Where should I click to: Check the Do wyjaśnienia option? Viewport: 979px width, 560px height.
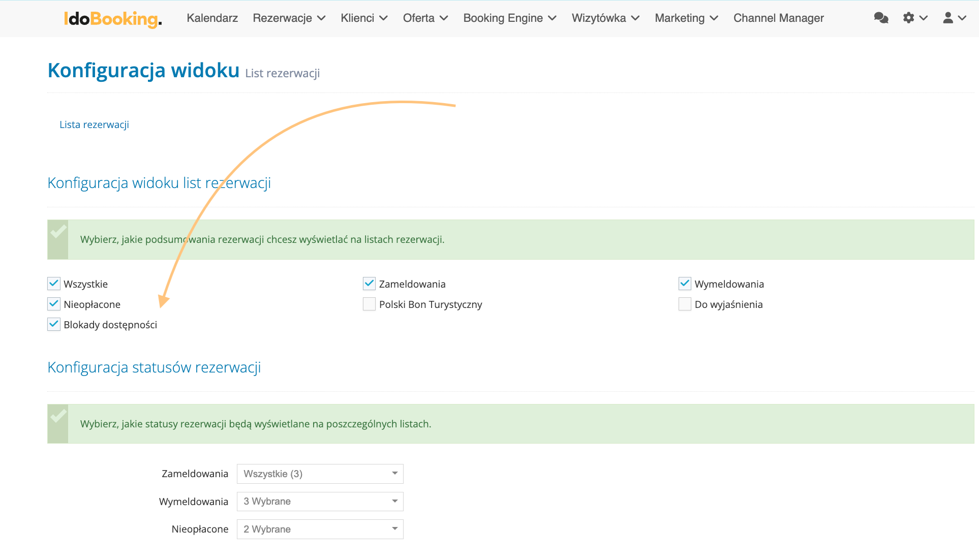tap(685, 304)
